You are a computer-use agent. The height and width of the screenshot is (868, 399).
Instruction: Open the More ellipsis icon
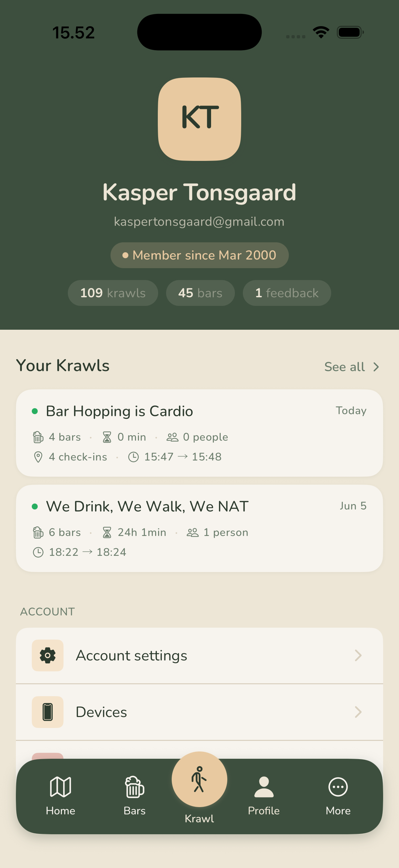pyautogui.click(x=338, y=787)
